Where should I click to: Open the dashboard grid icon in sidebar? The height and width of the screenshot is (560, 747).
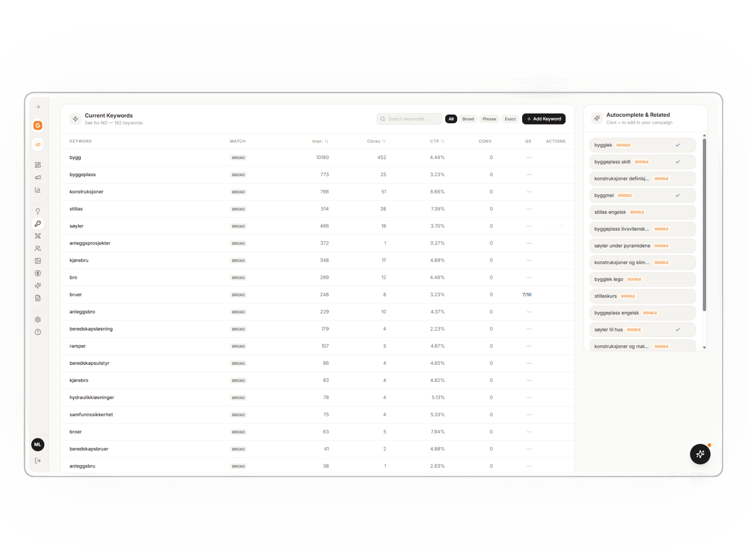click(37, 164)
